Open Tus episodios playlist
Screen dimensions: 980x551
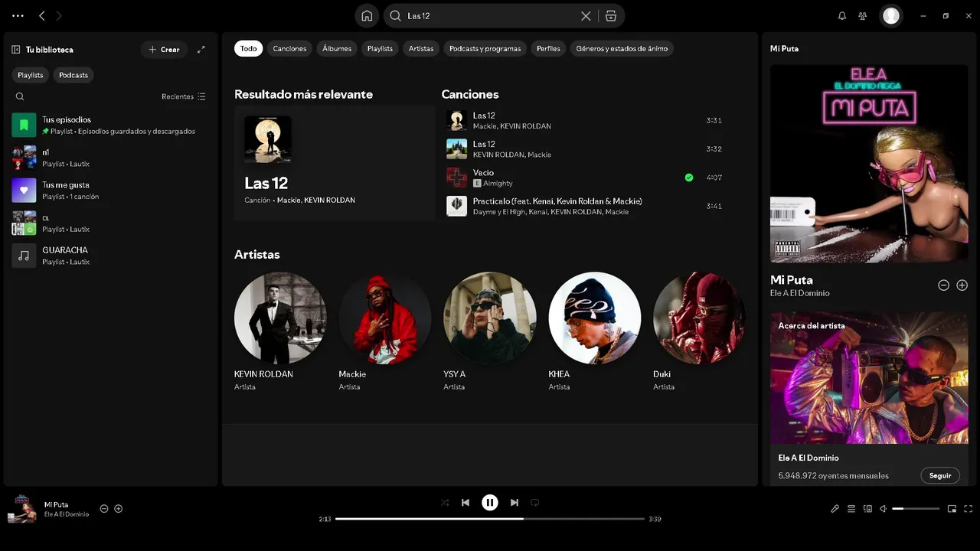click(x=111, y=125)
